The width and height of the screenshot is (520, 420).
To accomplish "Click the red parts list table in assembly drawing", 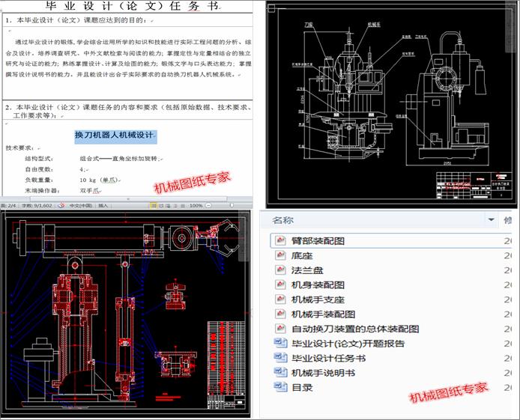I will 226,358.
